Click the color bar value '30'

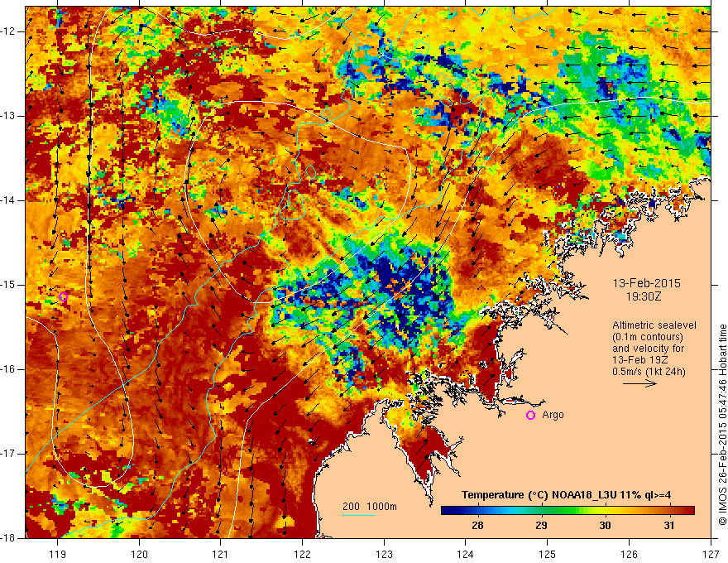(x=605, y=526)
